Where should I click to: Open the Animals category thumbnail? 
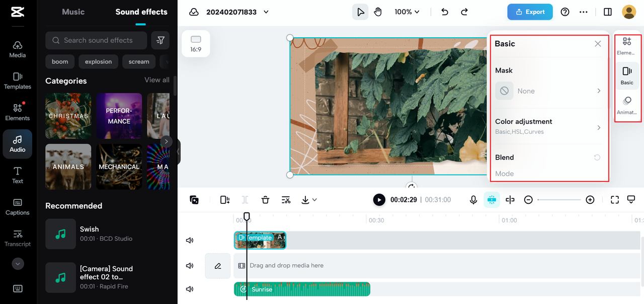(68, 167)
